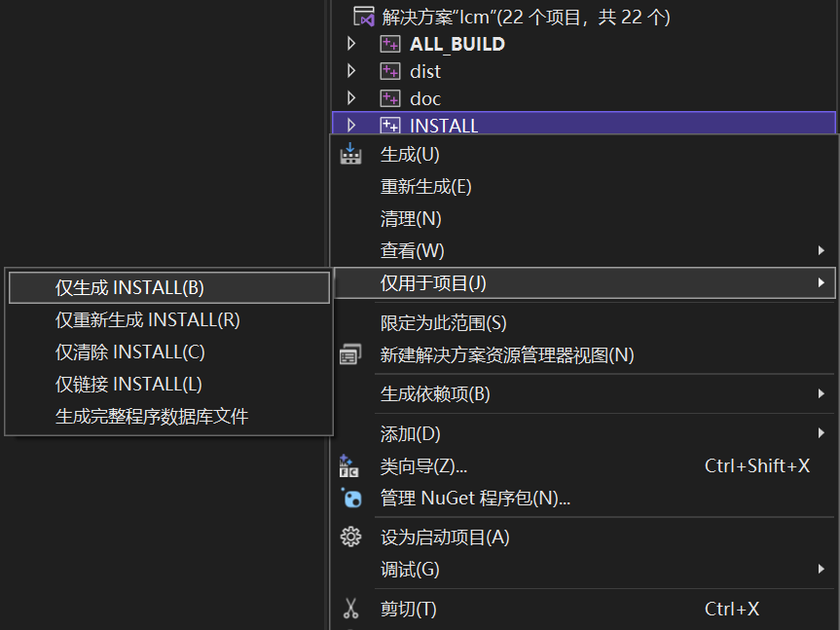Open the 添加(D) submenu arrow
This screenshot has width=840, height=630.
tap(822, 433)
